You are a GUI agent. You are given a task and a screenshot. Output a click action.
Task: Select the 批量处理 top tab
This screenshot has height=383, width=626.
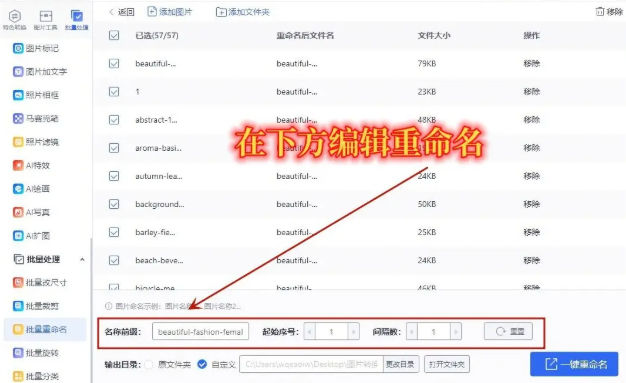[x=77, y=20]
